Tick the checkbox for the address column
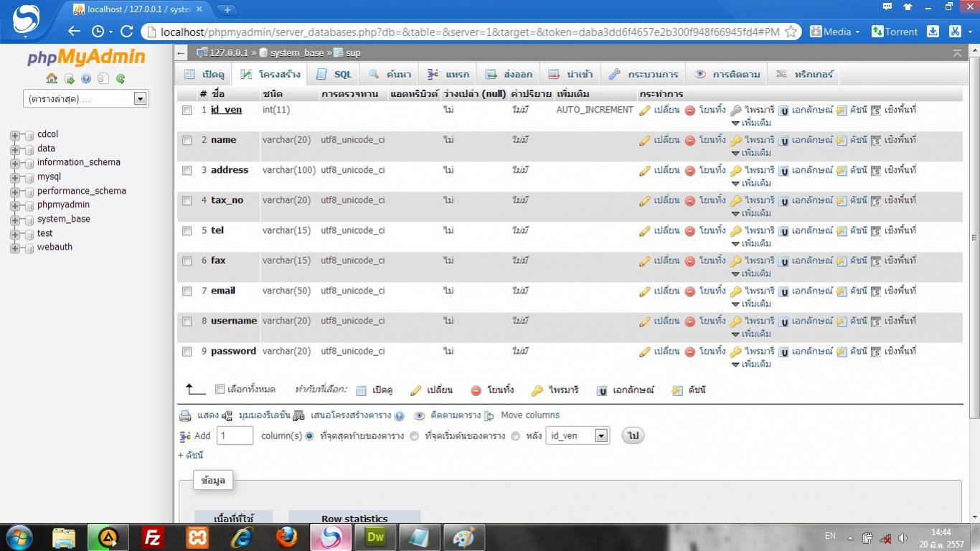This screenshot has height=551, width=980. [x=187, y=171]
